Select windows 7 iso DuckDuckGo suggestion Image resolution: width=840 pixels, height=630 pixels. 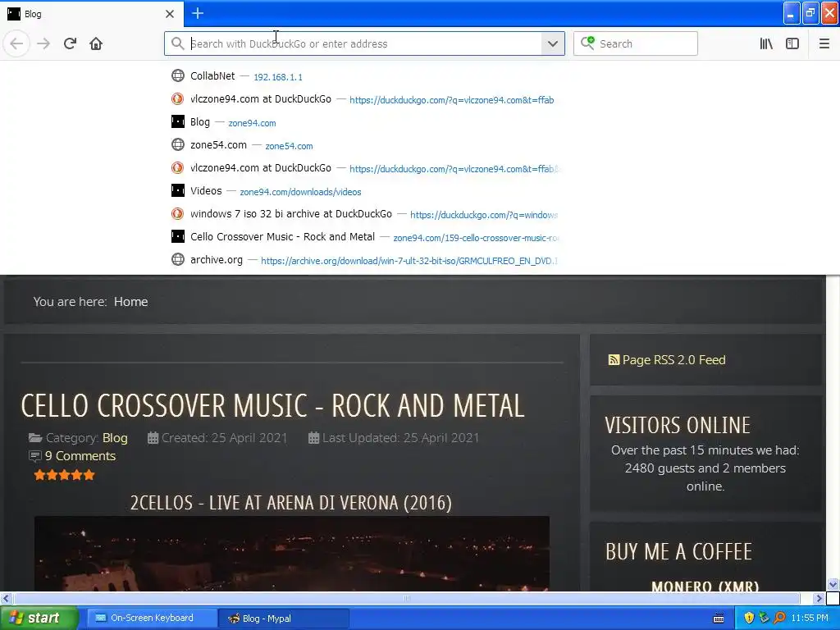pyautogui.click(x=364, y=214)
